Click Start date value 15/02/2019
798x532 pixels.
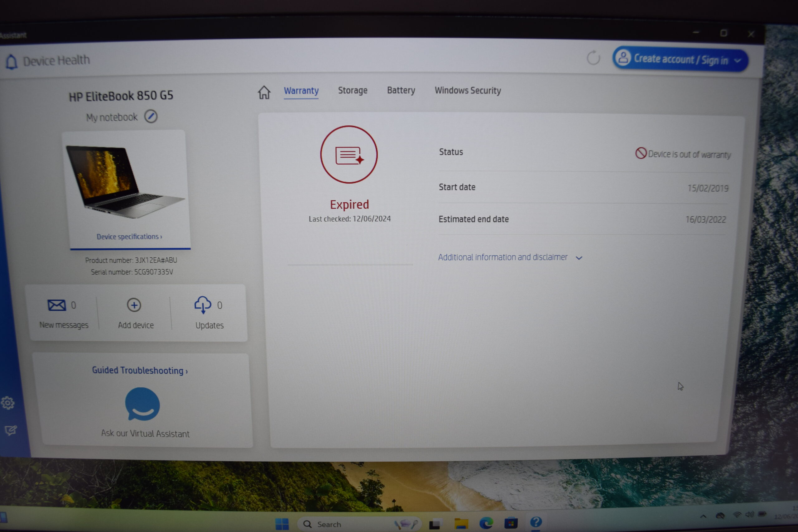point(708,188)
